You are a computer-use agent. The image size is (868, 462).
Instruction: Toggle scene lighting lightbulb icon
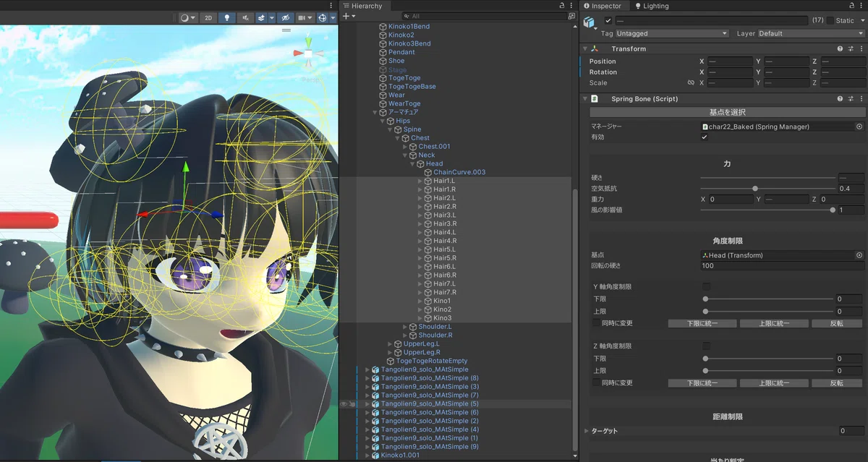click(228, 17)
